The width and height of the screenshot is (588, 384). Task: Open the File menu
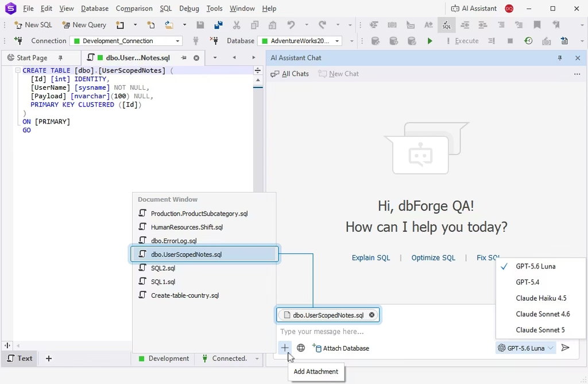click(x=28, y=8)
